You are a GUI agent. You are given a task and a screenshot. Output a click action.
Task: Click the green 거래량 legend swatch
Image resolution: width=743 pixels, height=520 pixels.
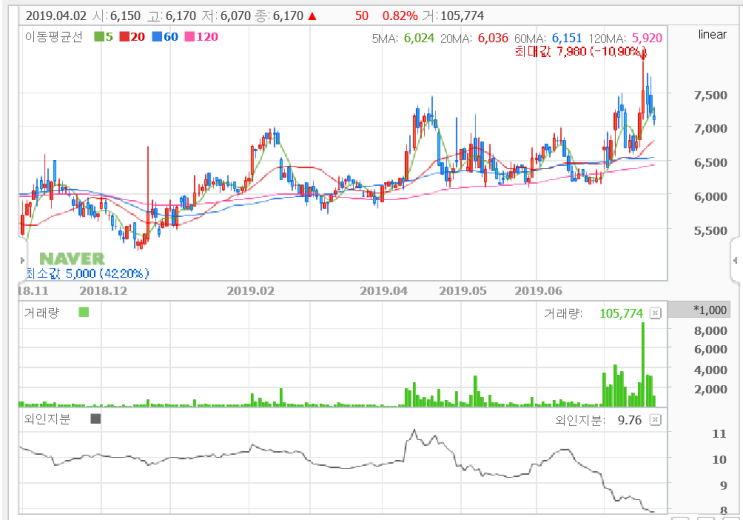click(84, 312)
